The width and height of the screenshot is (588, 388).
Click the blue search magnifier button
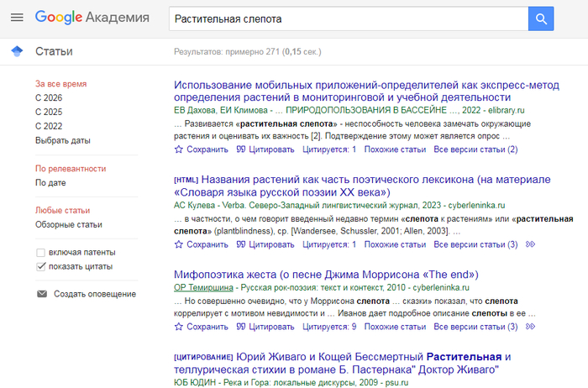point(541,18)
